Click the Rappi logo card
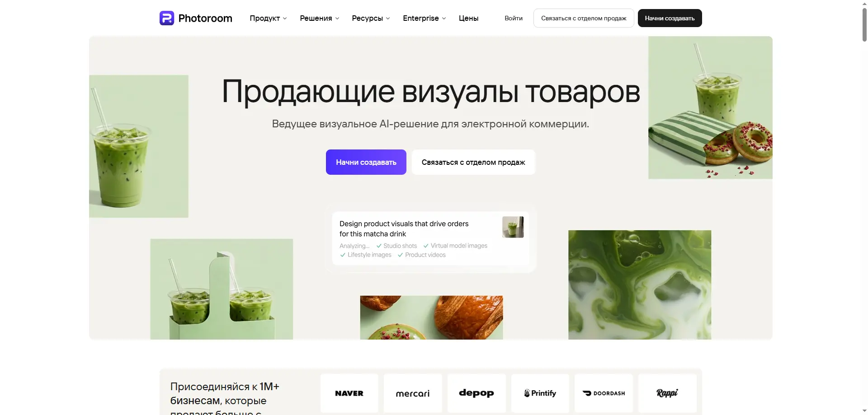Viewport: 868px width, 415px height. [667, 393]
